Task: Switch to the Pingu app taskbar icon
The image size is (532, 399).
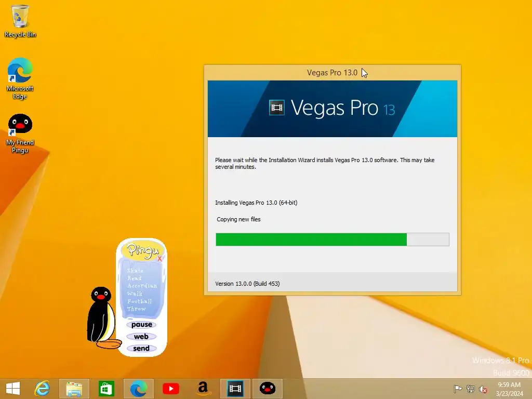Action: pos(268,389)
